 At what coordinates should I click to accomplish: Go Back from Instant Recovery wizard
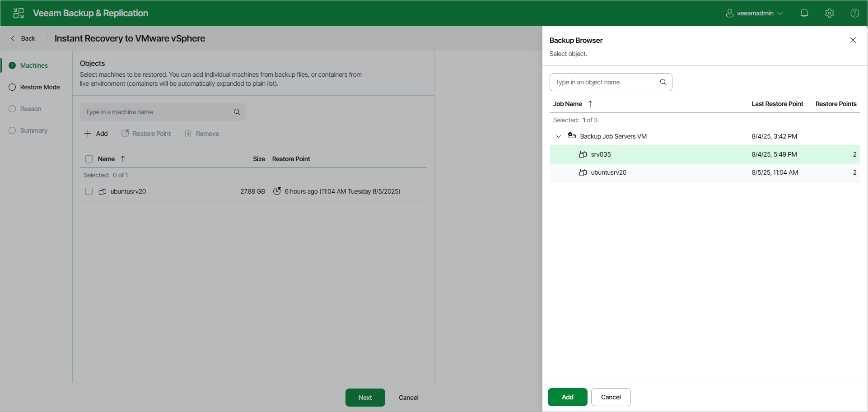click(x=23, y=38)
